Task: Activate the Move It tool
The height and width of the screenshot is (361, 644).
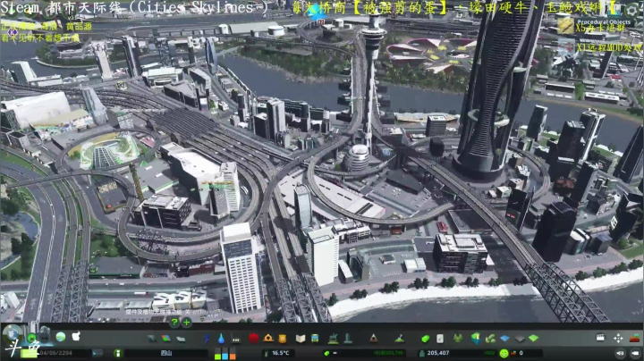Action: pos(618,338)
